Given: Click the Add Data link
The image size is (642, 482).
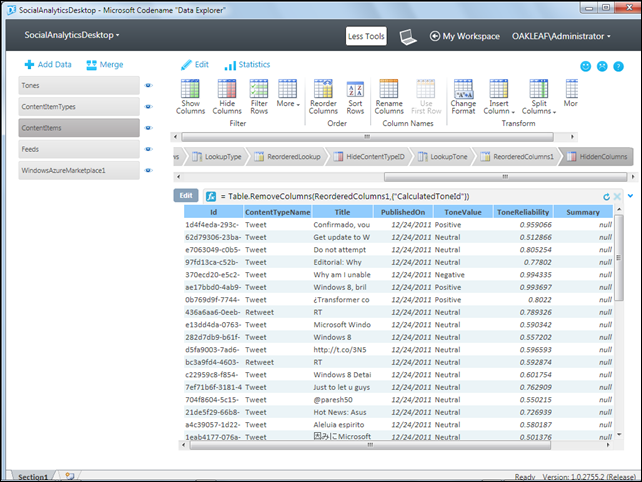Looking at the screenshot, I should tap(47, 64).
